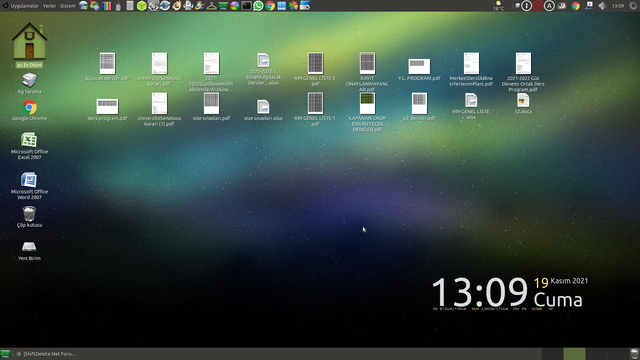Select Y.L. PROGRAM.pdf file
Screen dimensions: 640x360
(419, 69)
